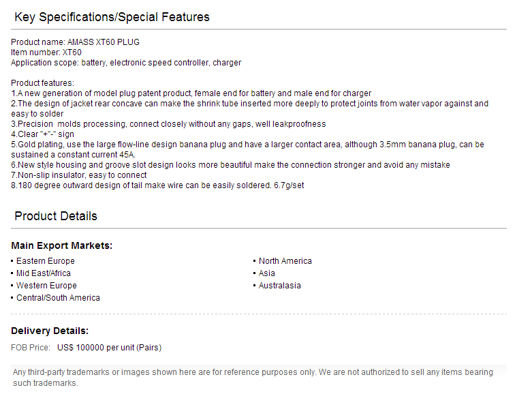Click the Non-slip insulator feature line
This screenshot has height=407, width=532.
coord(79,175)
